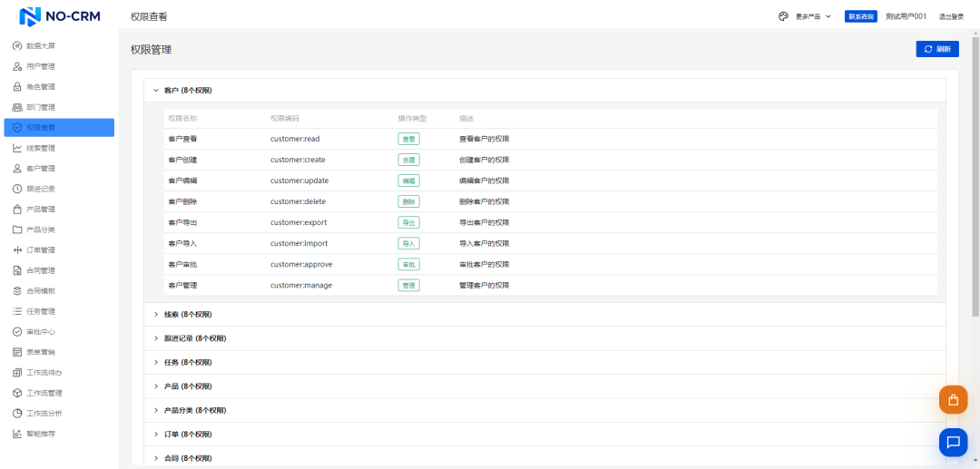Image resolution: width=980 pixels, height=469 pixels.
Task: Click the 导出客户的权限 description
Action: pos(485,222)
